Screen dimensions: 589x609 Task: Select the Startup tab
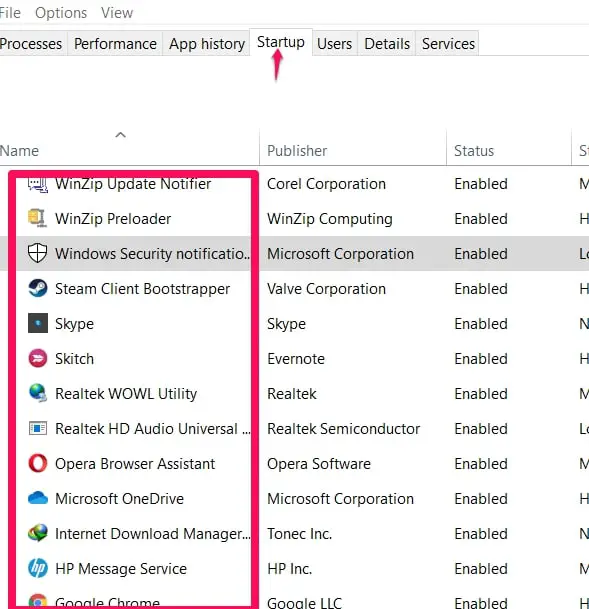point(281,42)
